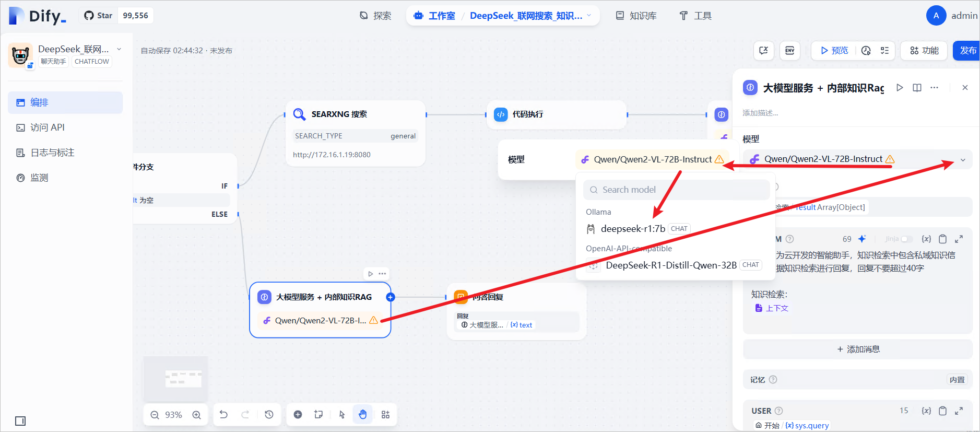Screen dimensions: 980x432
Task: Run this LLM node step
Action: 900,88
